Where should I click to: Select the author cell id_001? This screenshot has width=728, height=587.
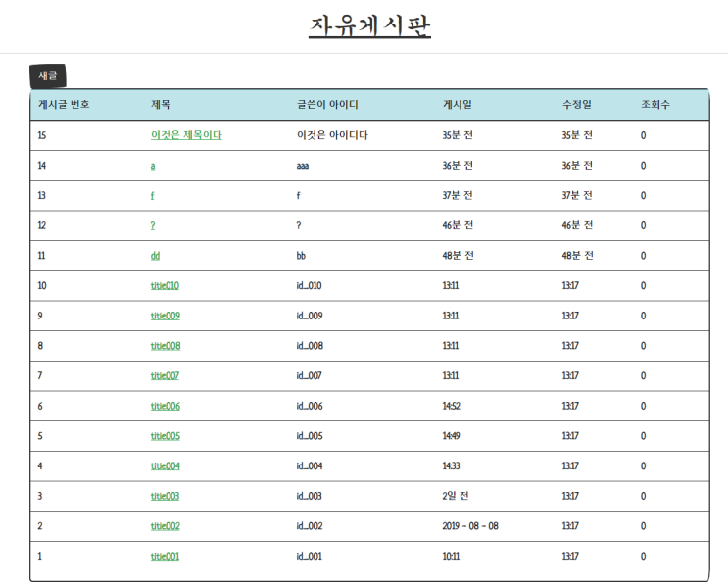pyautogui.click(x=310, y=556)
